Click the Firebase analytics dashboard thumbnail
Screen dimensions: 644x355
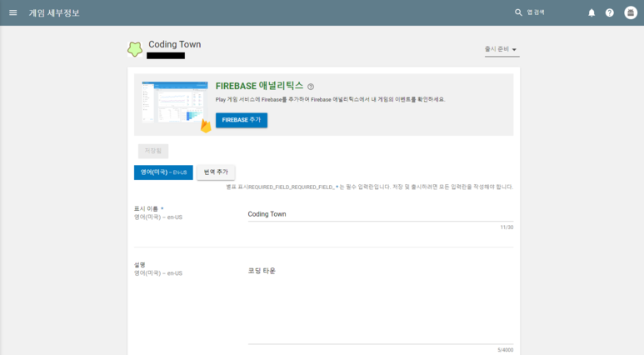click(175, 102)
